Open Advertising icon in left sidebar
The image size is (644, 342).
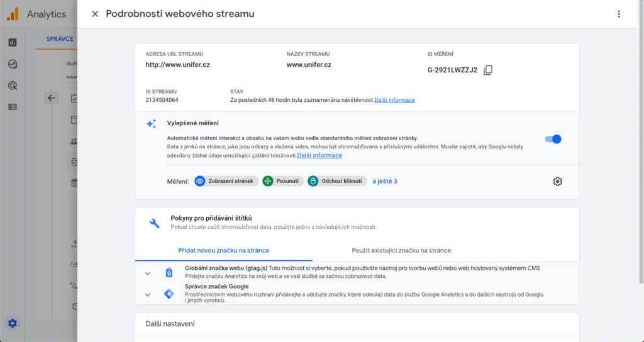click(x=13, y=85)
